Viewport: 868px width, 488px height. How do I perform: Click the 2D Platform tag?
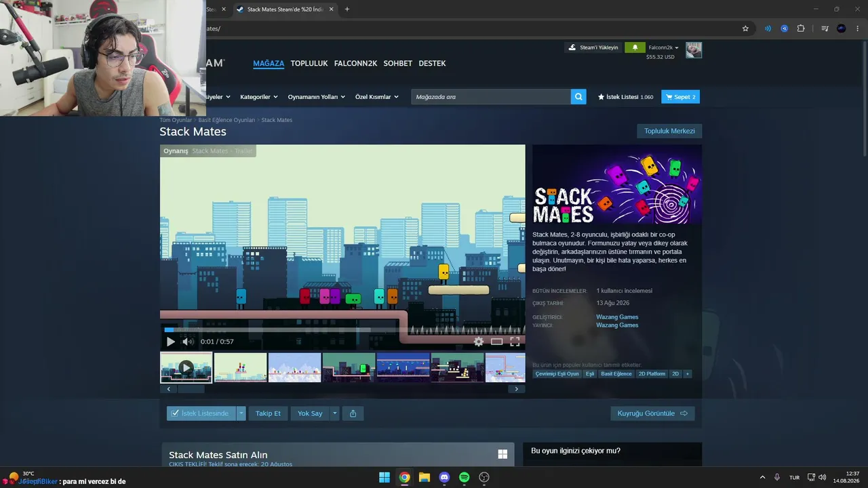coord(652,373)
